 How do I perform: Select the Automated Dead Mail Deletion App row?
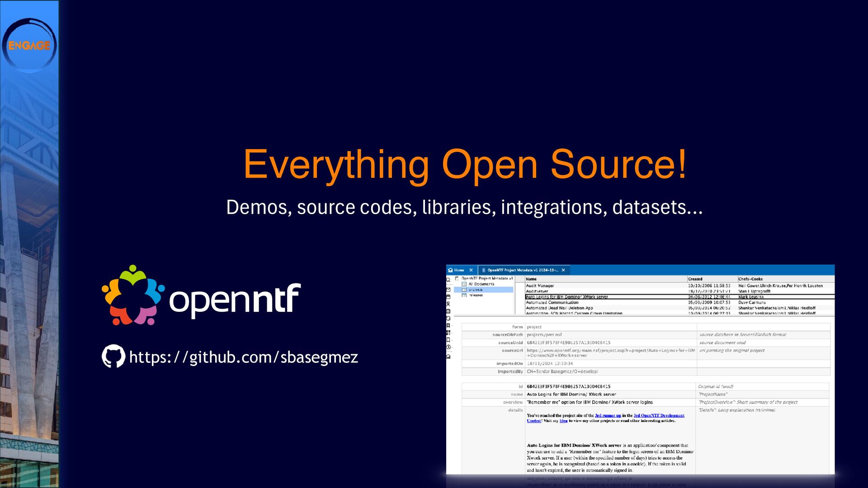[679, 308]
